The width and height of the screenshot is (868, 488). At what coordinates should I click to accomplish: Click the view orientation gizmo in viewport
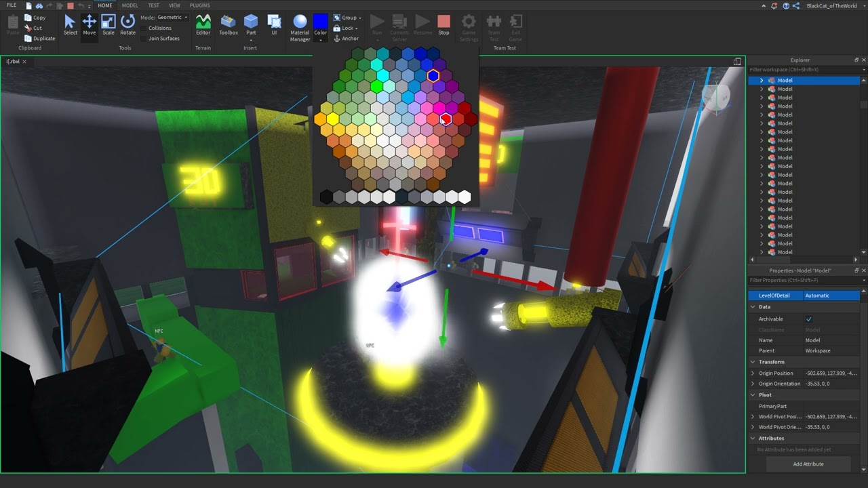coord(717,99)
